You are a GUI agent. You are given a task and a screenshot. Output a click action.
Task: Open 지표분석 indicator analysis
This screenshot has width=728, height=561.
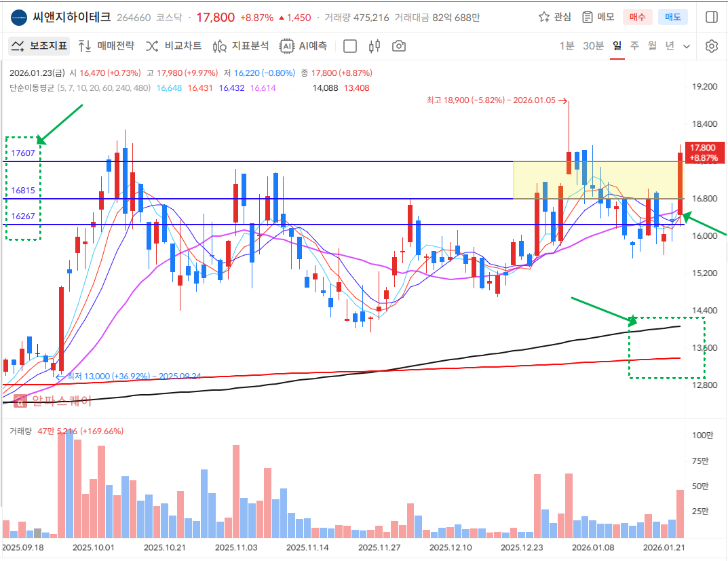coord(241,46)
